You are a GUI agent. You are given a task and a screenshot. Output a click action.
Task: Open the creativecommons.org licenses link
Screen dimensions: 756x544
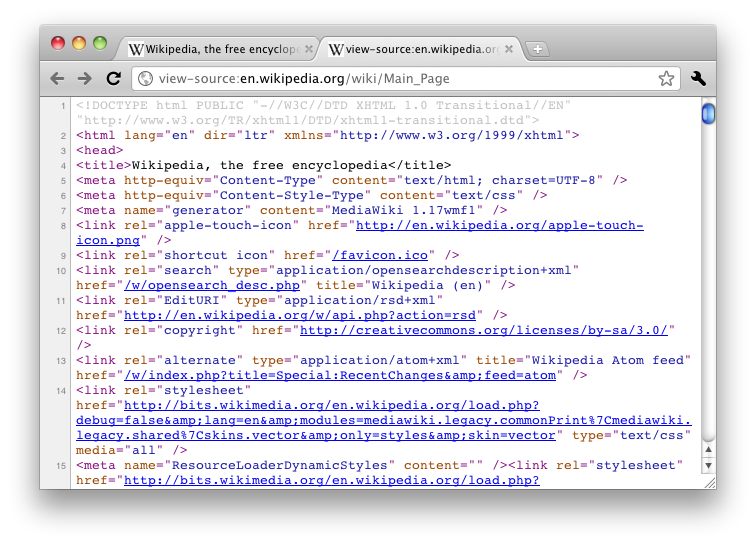(483, 330)
